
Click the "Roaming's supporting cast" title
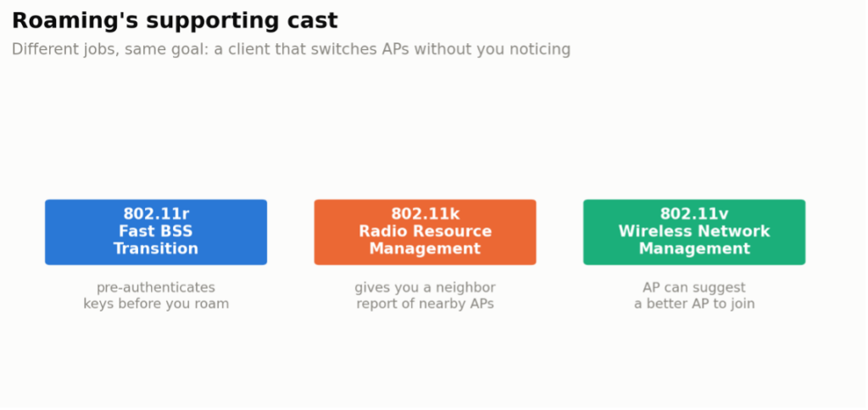coord(175,20)
